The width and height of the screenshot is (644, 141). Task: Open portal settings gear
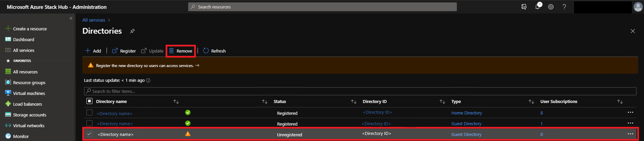[551, 7]
